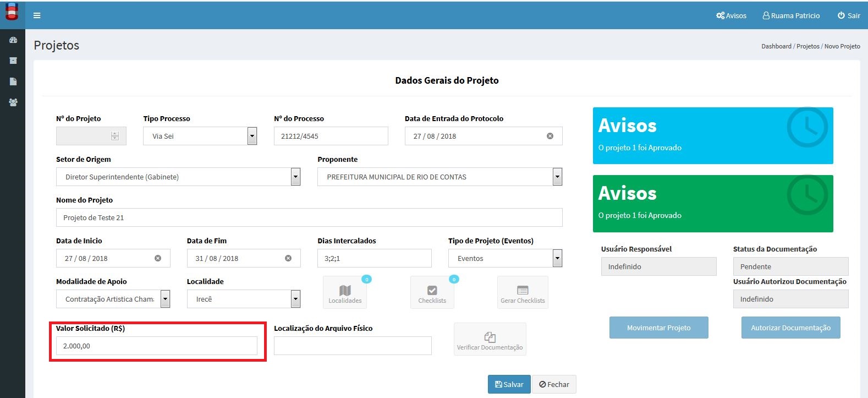The width and height of the screenshot is (868, 398).
Task: Click the Valor Solicitado (R$) field
Action: tap(157, 346)
